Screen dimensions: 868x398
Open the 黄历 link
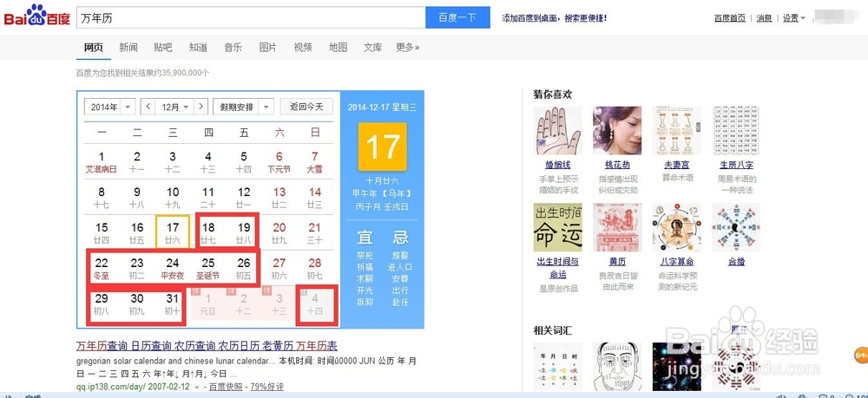pos(617,262)
